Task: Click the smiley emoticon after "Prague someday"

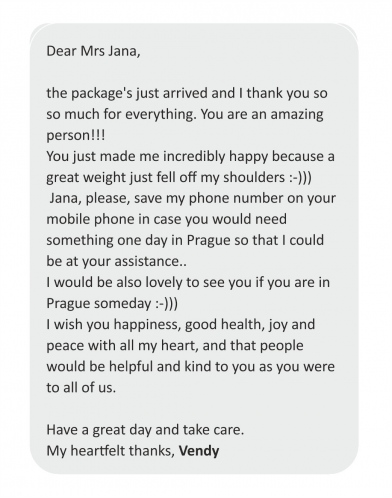Action: tap(166, 303)
